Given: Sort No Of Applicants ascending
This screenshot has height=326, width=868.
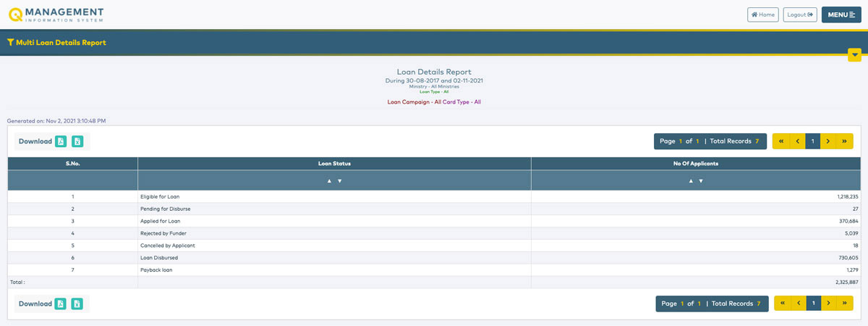Looking at the screenshot, I should click(691, 180).
